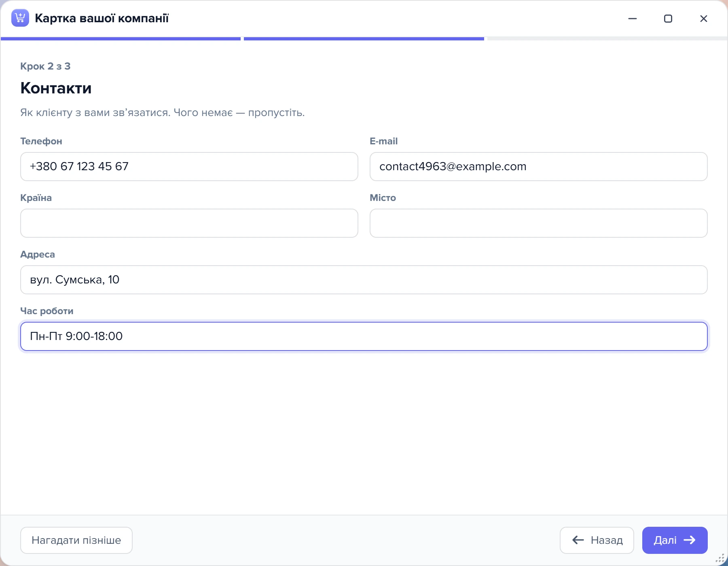
Task: Click the second progress step segment
Action: pos(364,39)
